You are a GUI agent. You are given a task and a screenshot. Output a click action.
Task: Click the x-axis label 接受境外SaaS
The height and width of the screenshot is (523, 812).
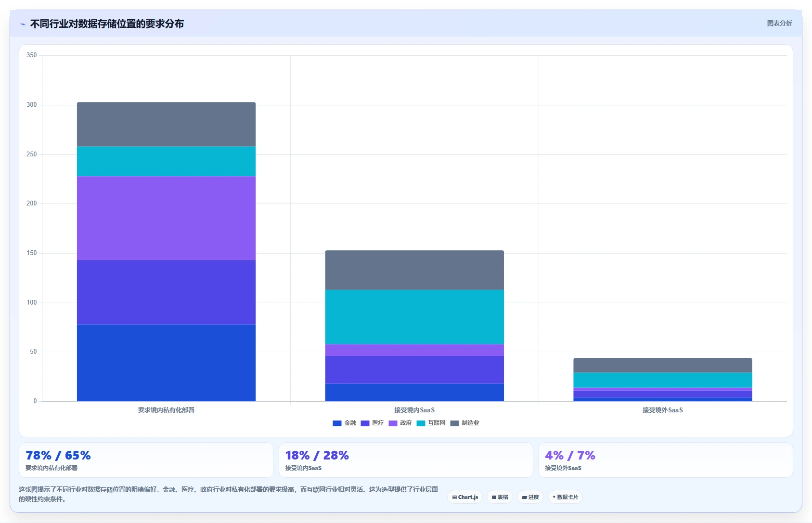tap(663, 410)
